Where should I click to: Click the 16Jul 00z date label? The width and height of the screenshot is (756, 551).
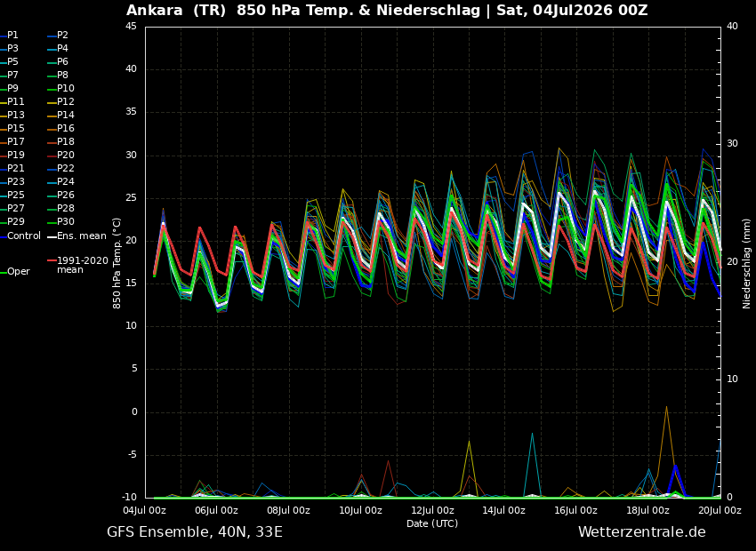click(575, 510)
